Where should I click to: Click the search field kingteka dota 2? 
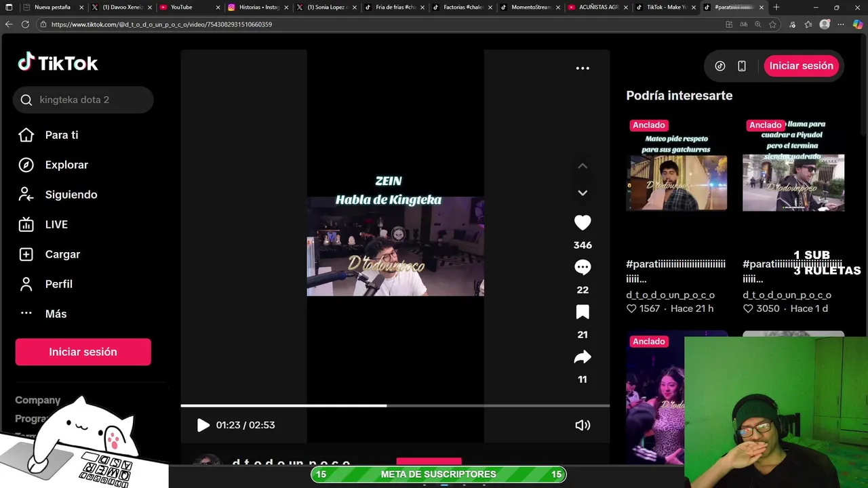point(83,100)
